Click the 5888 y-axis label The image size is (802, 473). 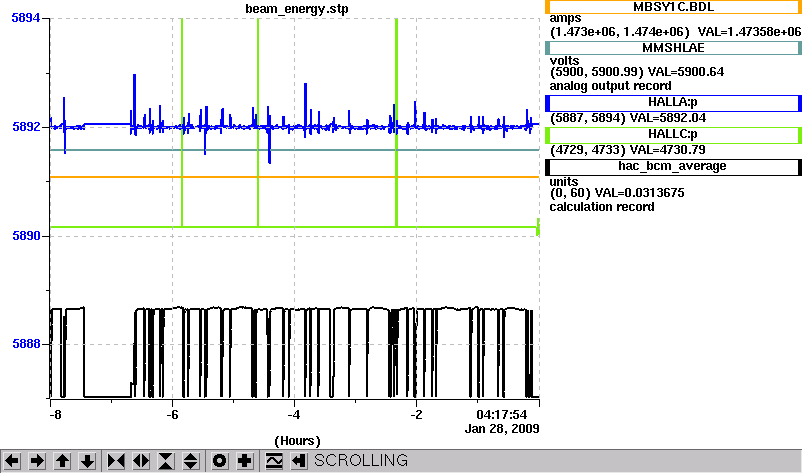coord(26,344)
